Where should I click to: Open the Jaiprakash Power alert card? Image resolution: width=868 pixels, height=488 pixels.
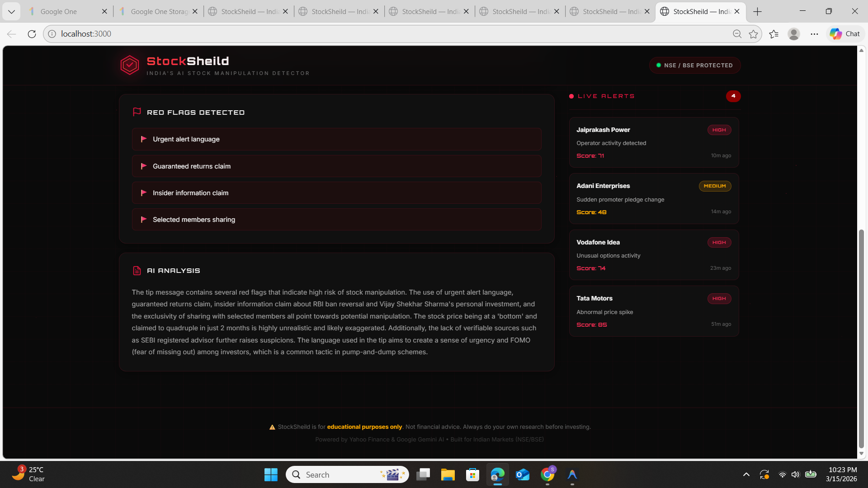(x=654, y=142)
